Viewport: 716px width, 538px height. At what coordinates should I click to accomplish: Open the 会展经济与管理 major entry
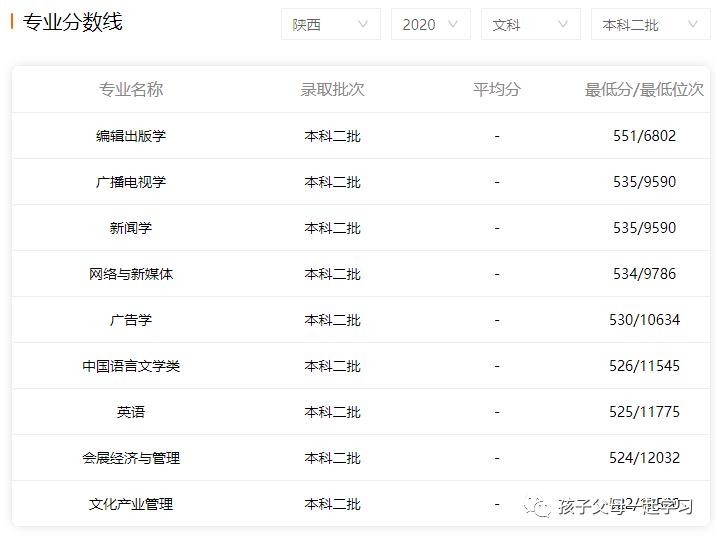tap(131, 458)
